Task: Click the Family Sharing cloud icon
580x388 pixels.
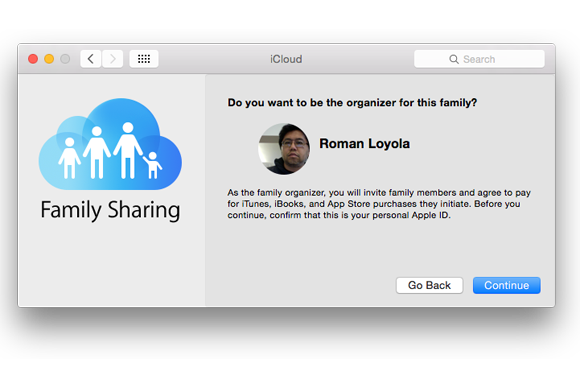Action: click(x=110, y=144)
